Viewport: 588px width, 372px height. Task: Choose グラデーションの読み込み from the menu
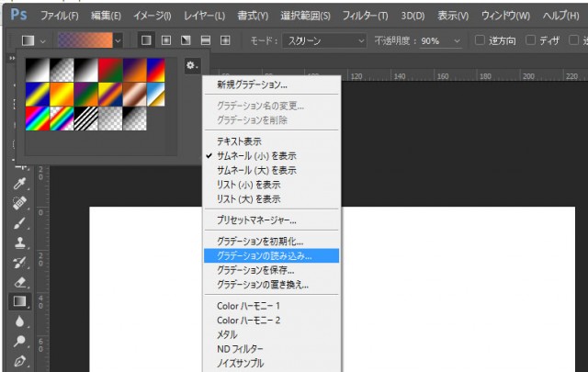tap(265, 256)
